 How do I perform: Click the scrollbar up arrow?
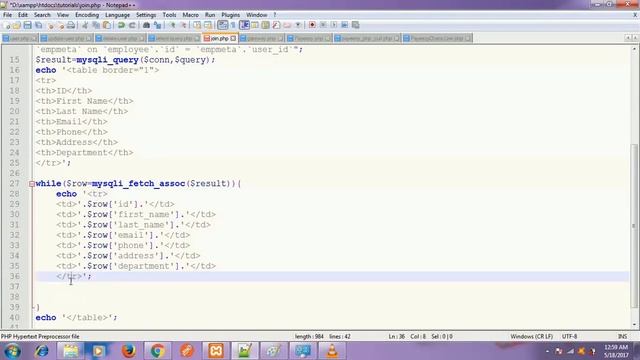pyautogui.click(x=634, y=49)
